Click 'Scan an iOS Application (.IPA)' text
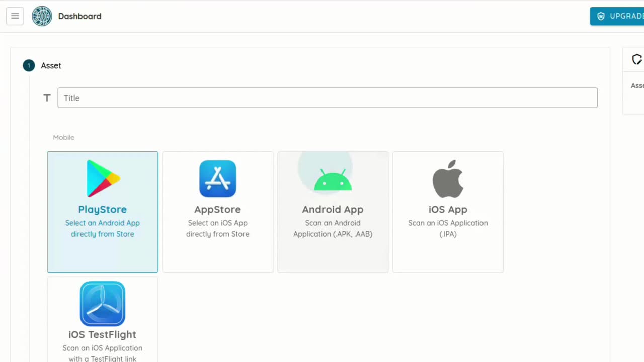Image resolution: width=644 pixels, height=362 pixels. click(x=448, y=228)
